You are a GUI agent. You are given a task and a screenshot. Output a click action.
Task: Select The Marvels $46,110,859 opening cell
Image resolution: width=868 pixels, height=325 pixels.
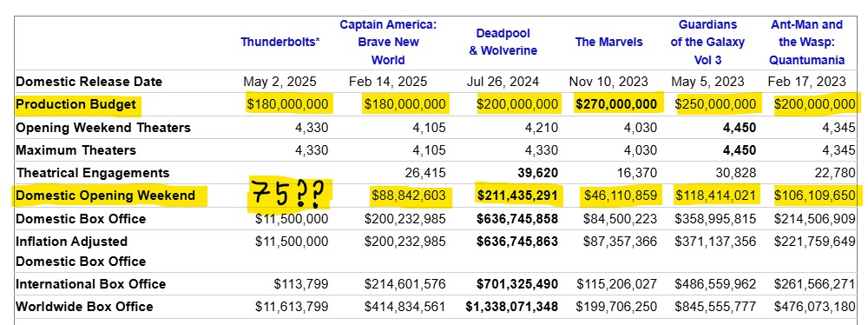pos(620,196)
